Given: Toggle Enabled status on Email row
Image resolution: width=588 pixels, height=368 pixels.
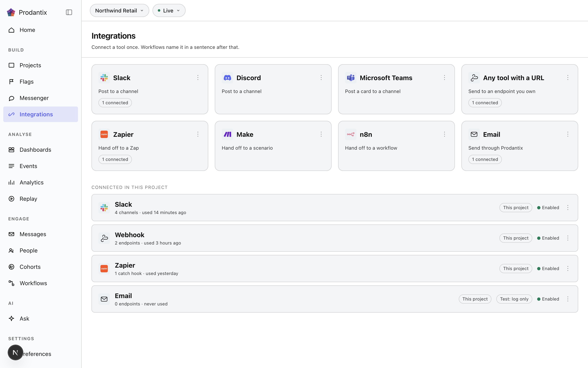Looking at the screenshot, I should (x=548, y=299).
